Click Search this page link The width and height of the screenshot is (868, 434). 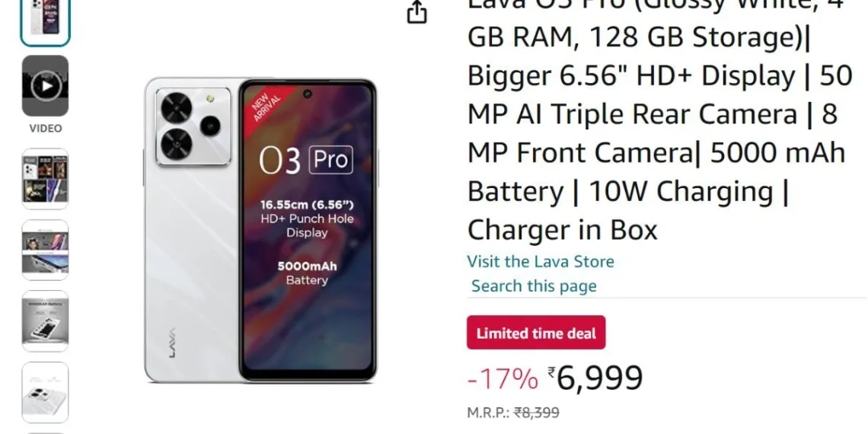pos(534,286)
